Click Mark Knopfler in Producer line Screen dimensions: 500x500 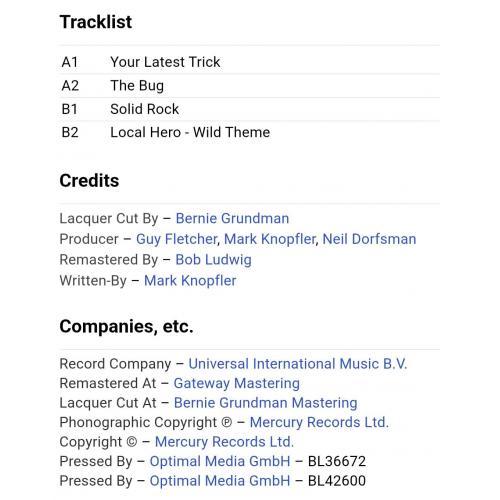tap(270, 239)
